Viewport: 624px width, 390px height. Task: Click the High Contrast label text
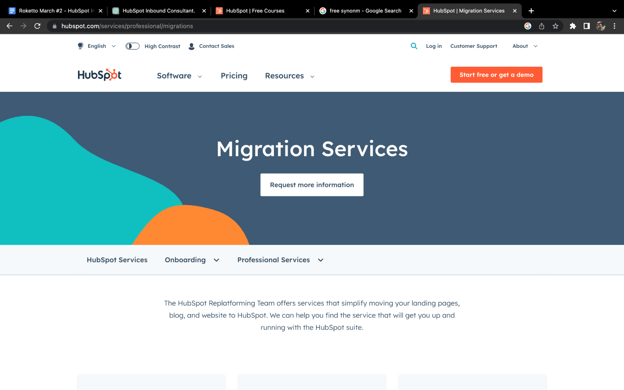[x=162, y=46]
